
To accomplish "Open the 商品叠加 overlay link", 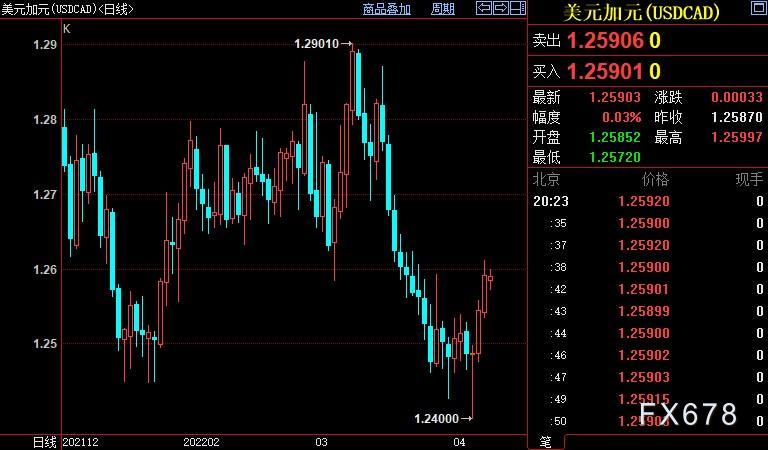I will [x=386, y=9].
